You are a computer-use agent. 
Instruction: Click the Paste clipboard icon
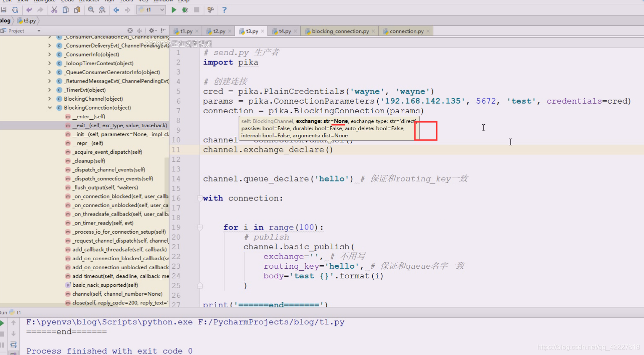point(77,10)
